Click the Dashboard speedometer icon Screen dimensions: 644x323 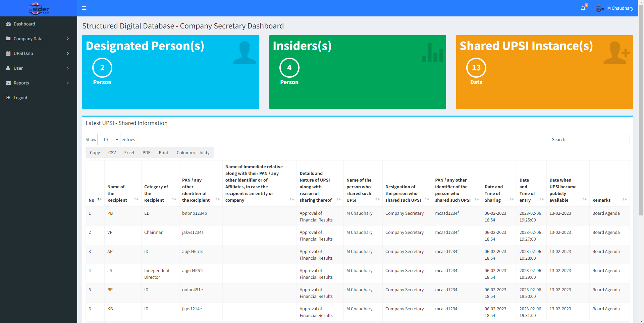pos(8,24)
